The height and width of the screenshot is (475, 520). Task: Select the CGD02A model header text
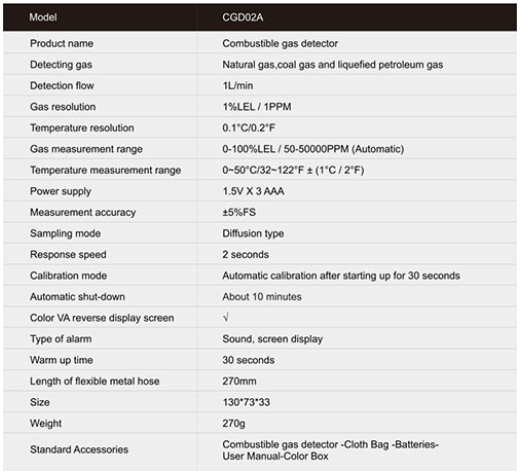(x=243, y=17)
